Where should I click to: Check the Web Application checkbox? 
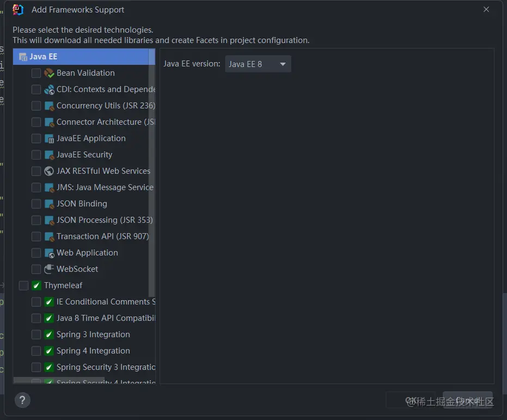(x=36, y=253)
